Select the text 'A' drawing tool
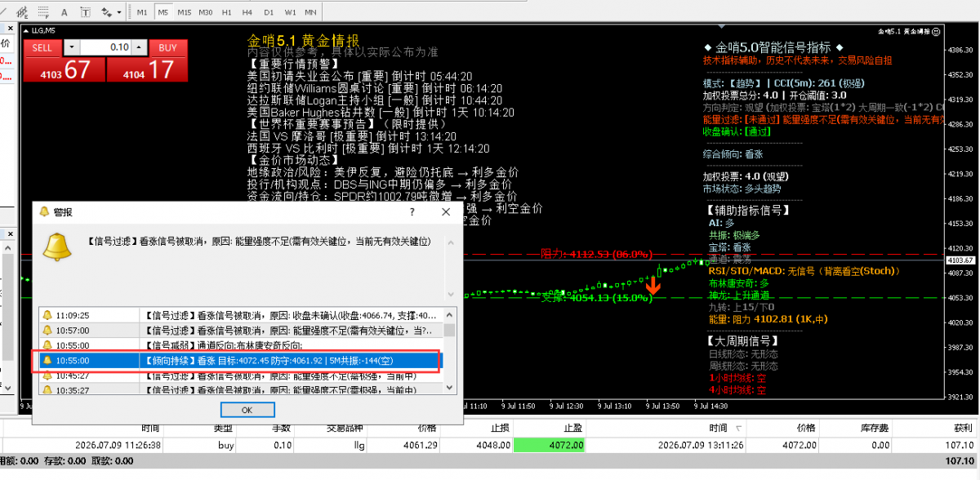 [64, 12]
